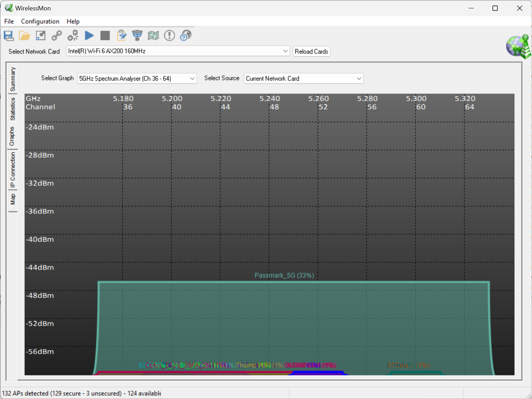Expand the Select Network Card dropdown

[285, 51]
